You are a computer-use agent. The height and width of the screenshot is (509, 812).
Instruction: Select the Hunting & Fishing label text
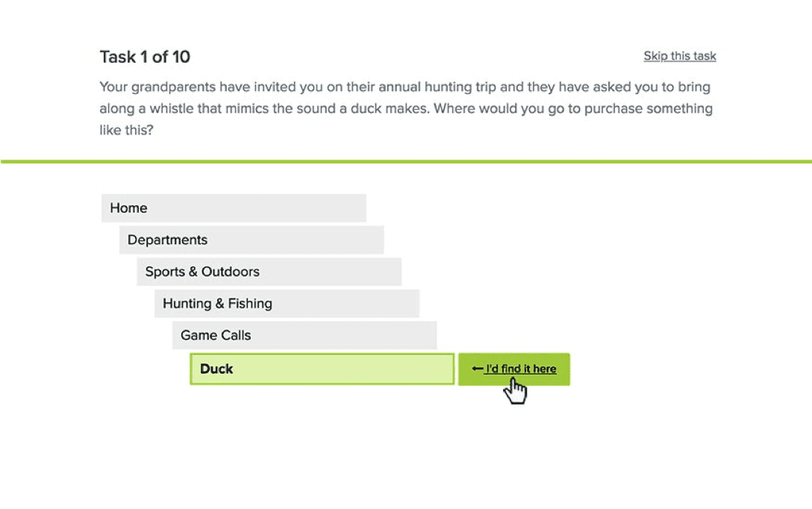[x=217, y=304]
